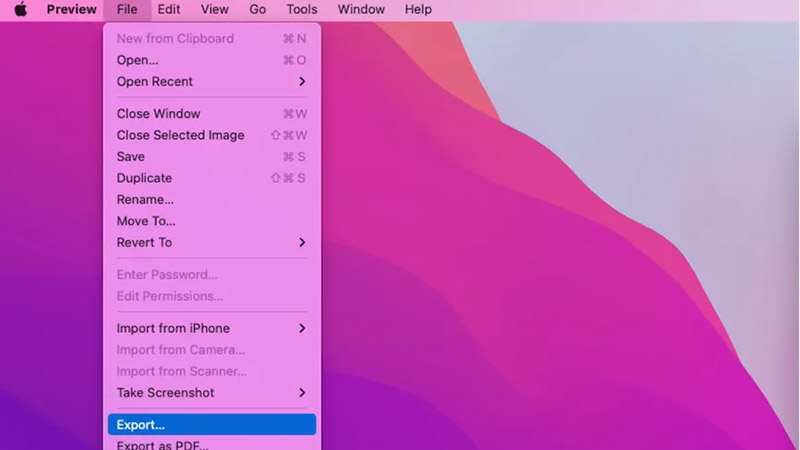Click Save in the File menu
This screenshot has height=450, width=800.
[131, 157]
